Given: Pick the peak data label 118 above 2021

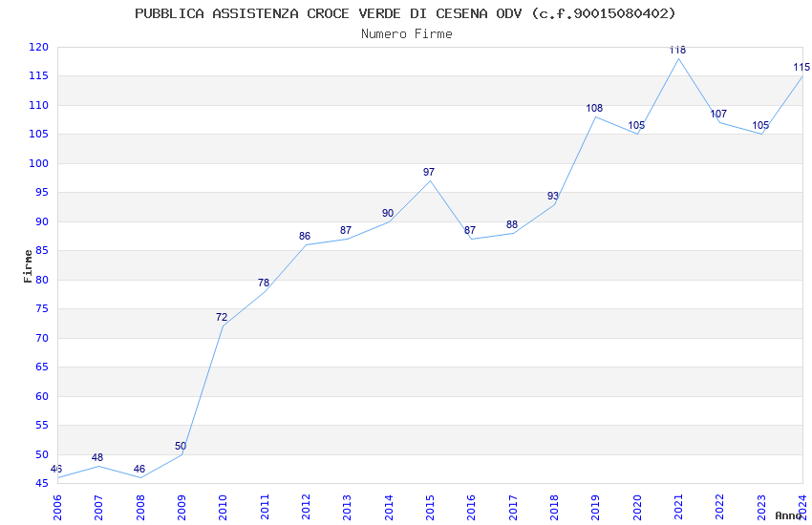Looking at the screenshot, I should 677,51.
